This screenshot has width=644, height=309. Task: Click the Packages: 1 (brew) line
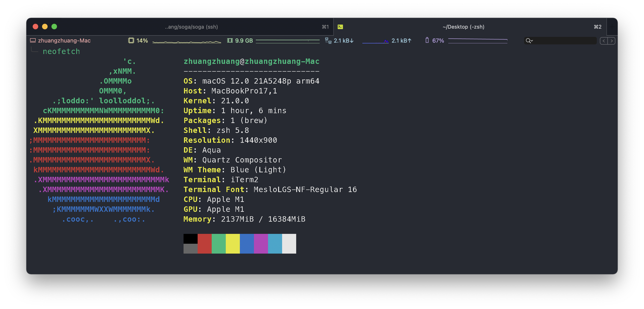[226, 121]
